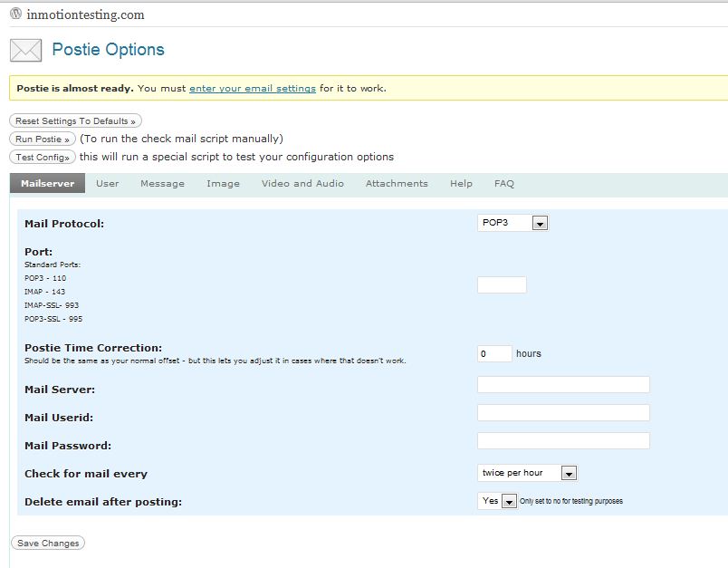The height and width of the screenshot is (568, 728).
Task: Click the WordPress logo icon
Action: point(15,14)
